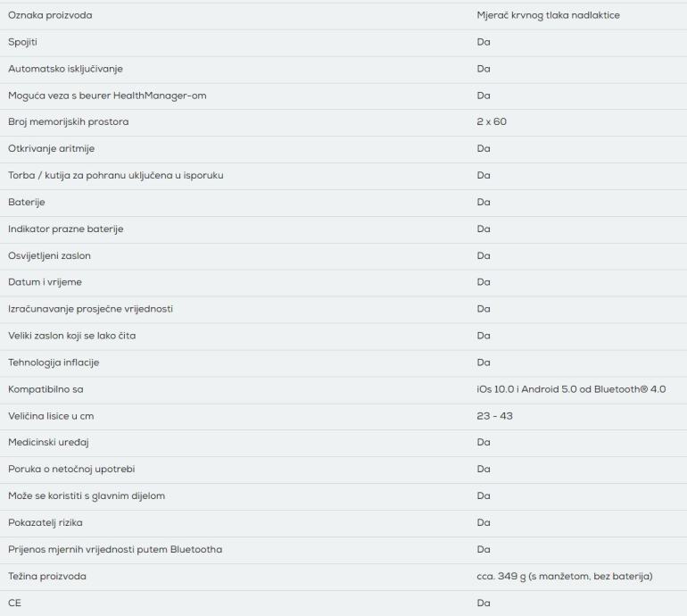Screen dimensions: 687x616
Task: Click "Moguća veza s beurer HealthManager-om" text
Action: pos(107,96)
